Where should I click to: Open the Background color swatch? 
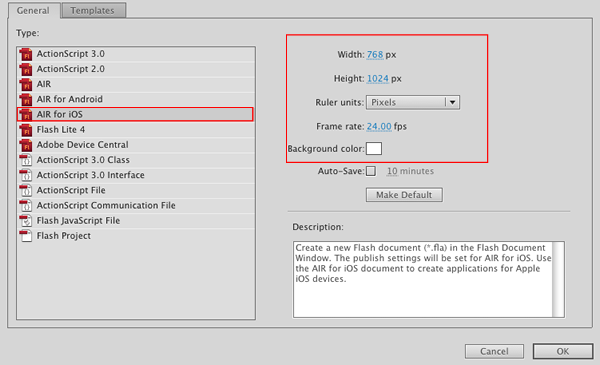pyautogui.click(x=374, y=148)
